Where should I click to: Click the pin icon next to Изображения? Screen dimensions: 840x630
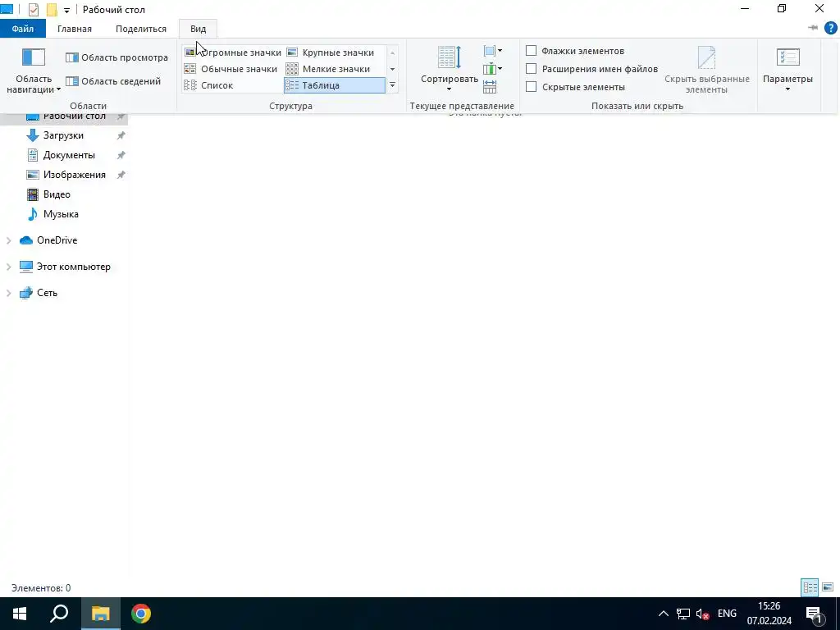click(121, 175)
